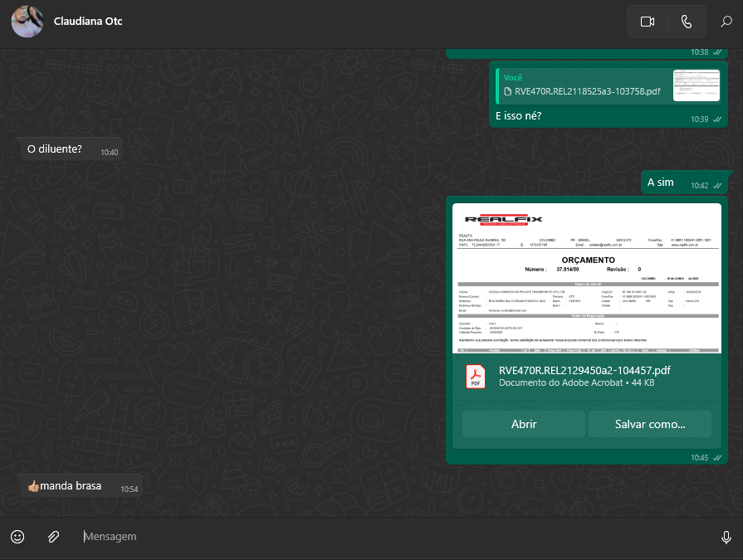The width and height of the screenshot is (743, 560).
Task: Click the RVE470R.REL2129450a2-104457.pdf file name
Action: [x=584, y=370]
